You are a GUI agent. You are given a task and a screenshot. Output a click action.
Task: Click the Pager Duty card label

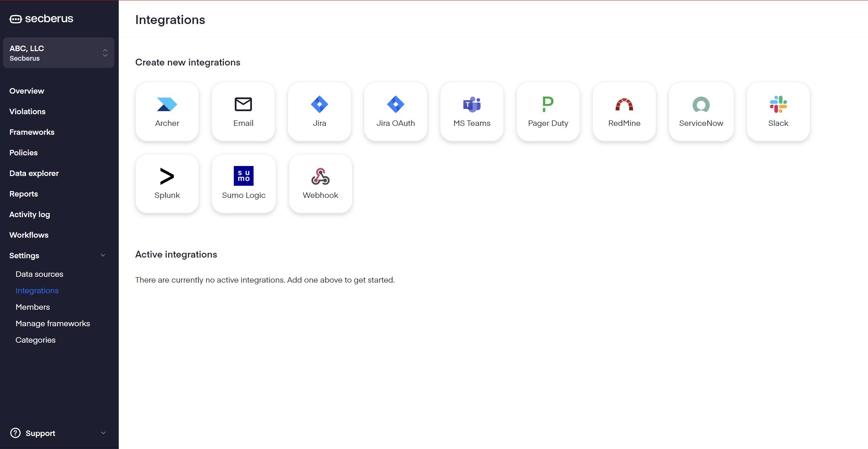pos(548,123)
